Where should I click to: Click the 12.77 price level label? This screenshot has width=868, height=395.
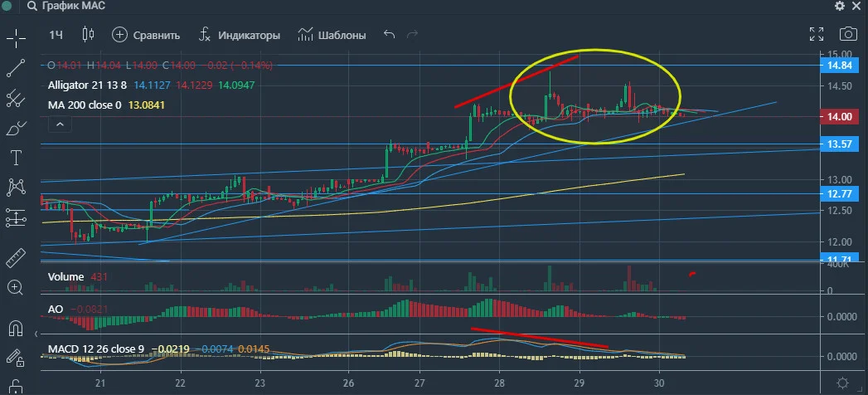[839, 193]
